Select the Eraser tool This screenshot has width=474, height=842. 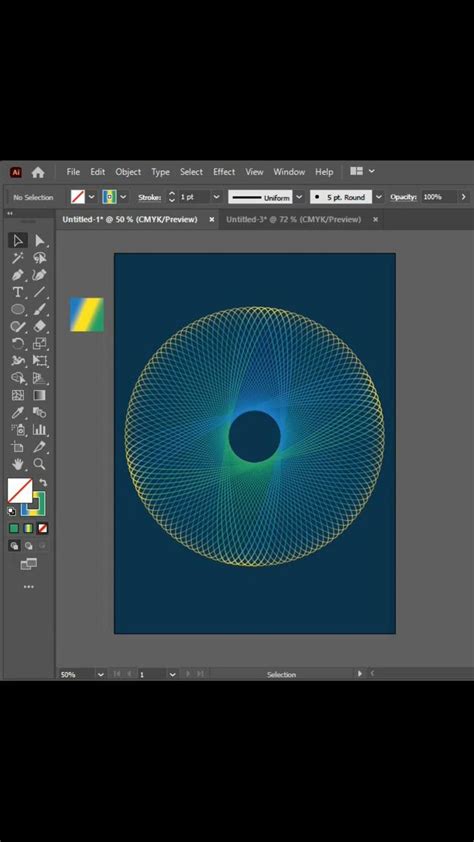(39, 326)
